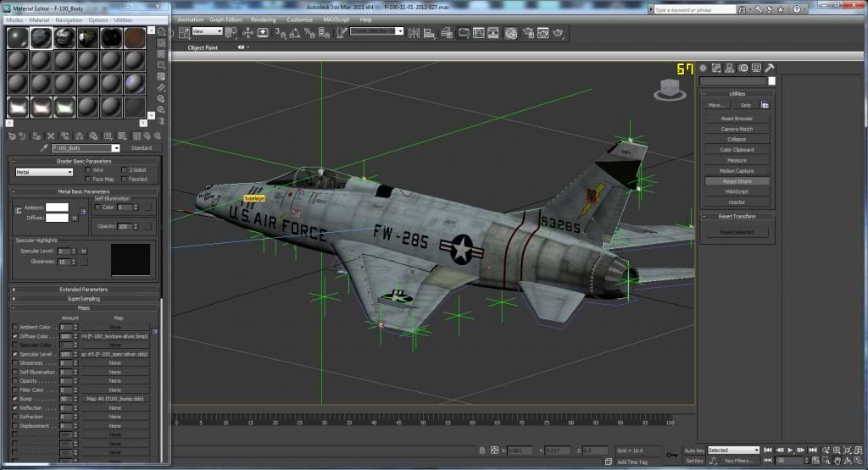868x470 pixels.
Task: Click the Asset Browser utility button
Action: coord(737,119)
